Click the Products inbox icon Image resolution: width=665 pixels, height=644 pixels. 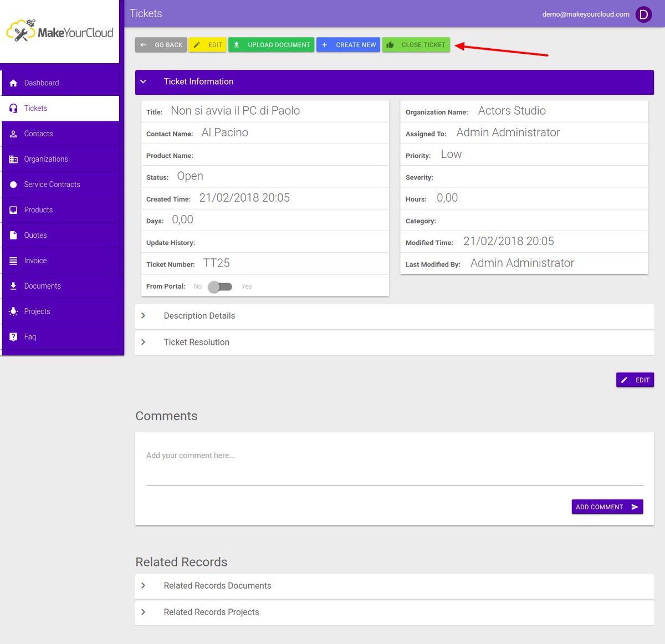click(x=13, y=210)
